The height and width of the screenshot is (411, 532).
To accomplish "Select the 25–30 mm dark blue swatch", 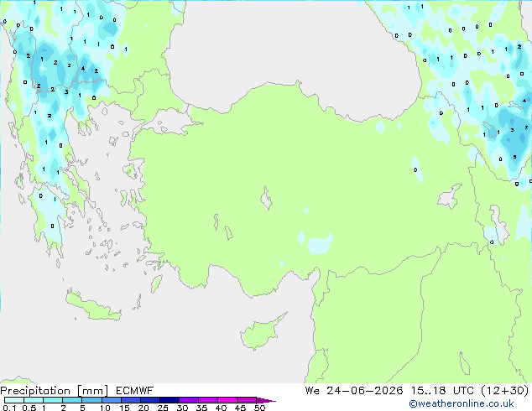I will tap(170, 400).
